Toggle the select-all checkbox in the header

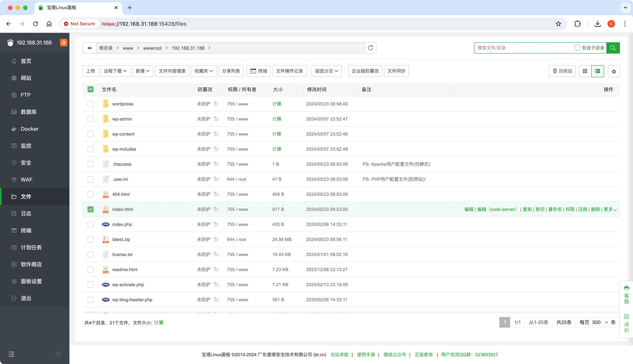91,89
